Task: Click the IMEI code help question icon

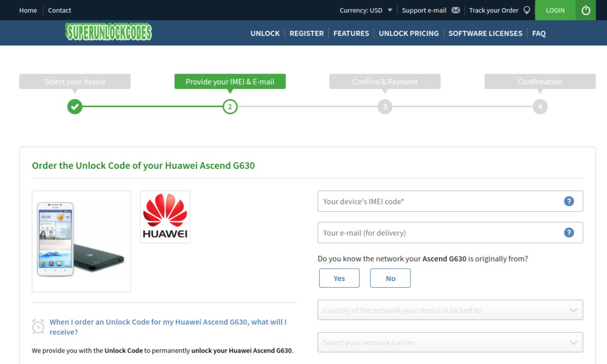Action: (569, 201)
